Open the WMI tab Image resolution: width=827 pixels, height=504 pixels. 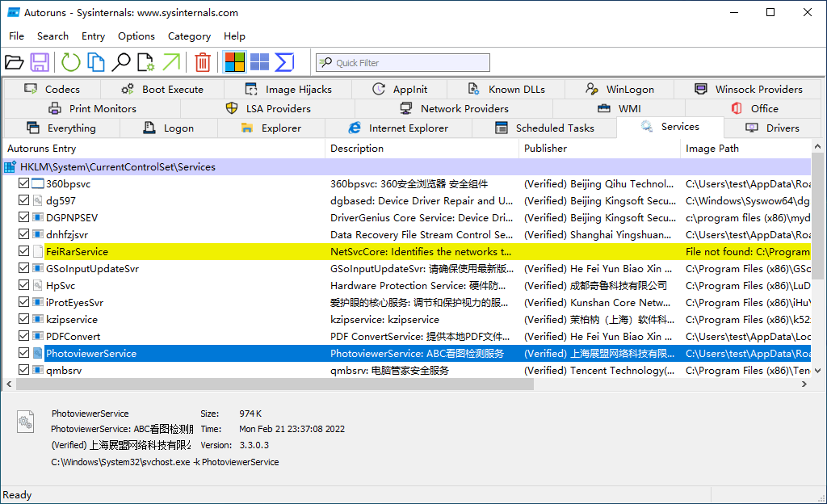click(619, 108)
